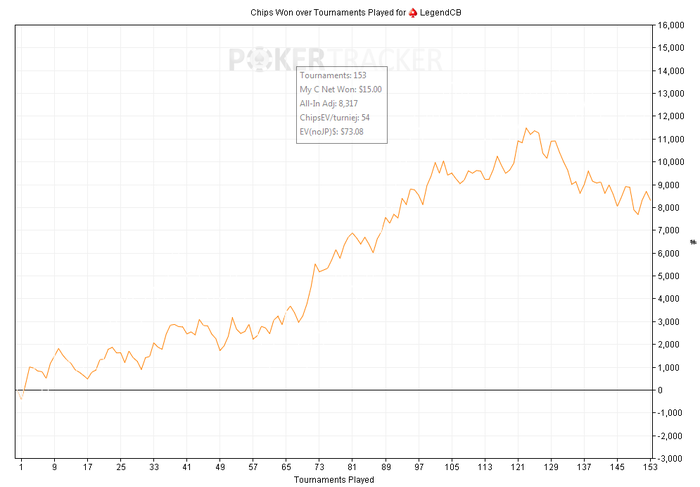Image resolution: width=700 pixels, height=487 pixels.
Task: Click x-axis tick label 113
Action: pos(485,467)
